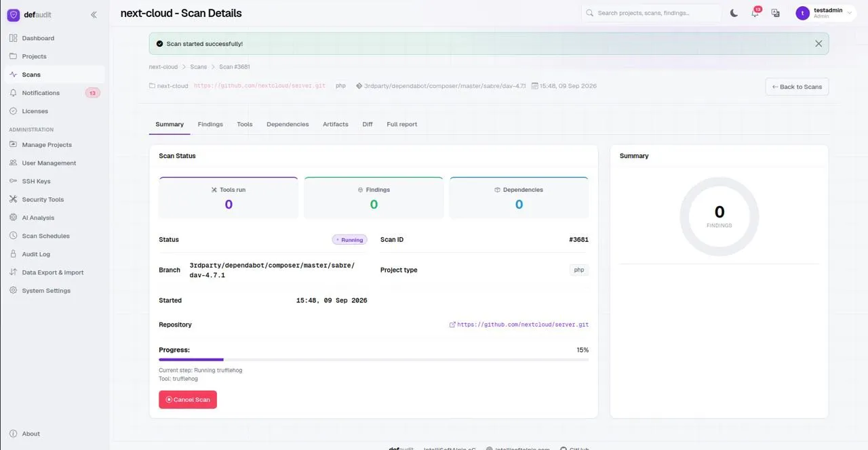Open the language translate icon
Screen dimensions: 868x450
(776, 13)
